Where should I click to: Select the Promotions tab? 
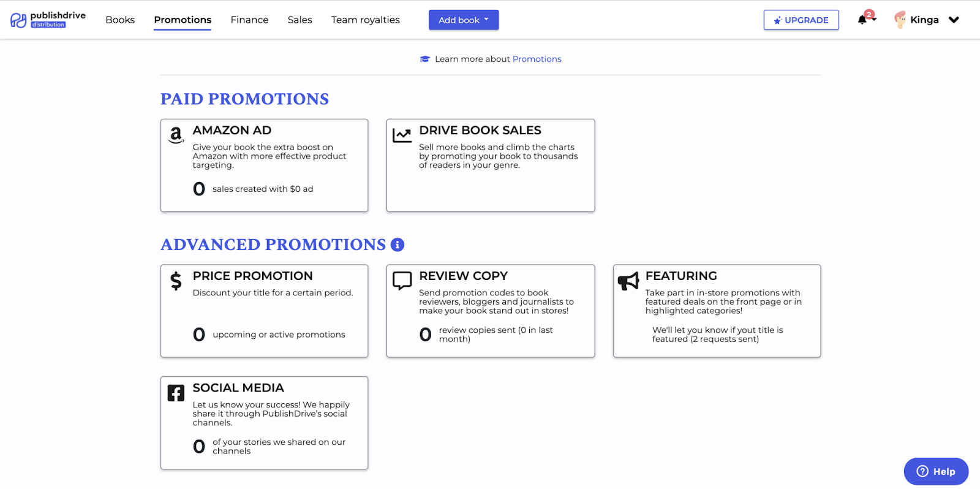183,20
